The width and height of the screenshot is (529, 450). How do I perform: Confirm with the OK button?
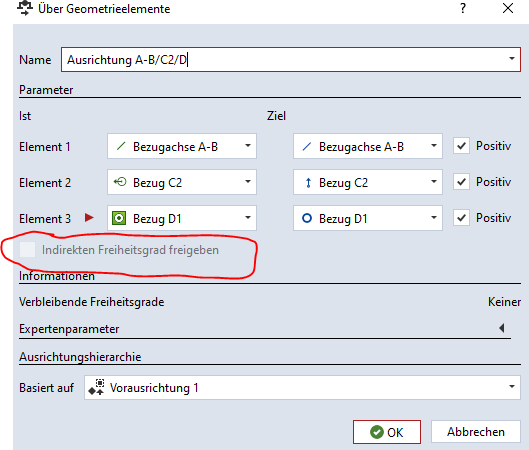387,432
